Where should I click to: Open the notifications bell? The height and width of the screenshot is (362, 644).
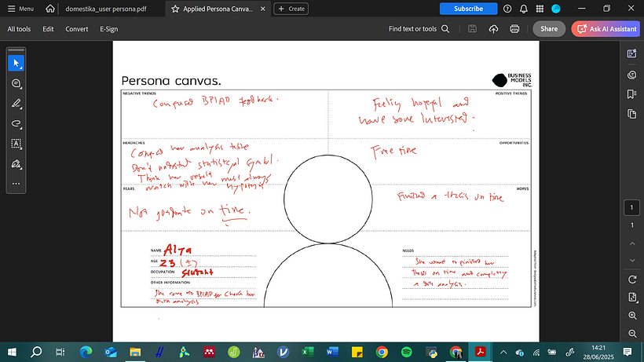523,9
